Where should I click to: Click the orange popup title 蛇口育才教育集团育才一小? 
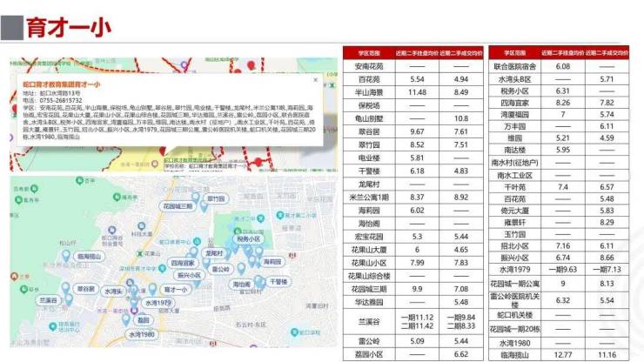pyautogui.click(x=61, y=84)
